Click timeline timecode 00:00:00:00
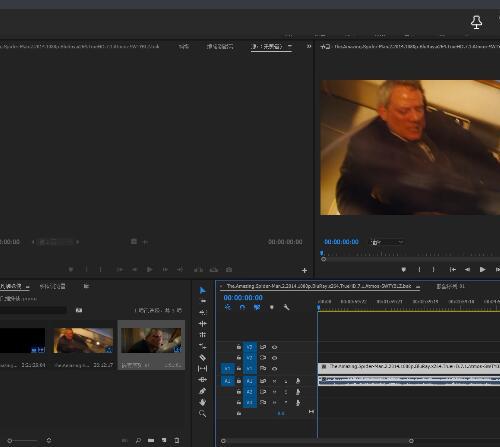500x447 pixels. click(x=243, y=297)
